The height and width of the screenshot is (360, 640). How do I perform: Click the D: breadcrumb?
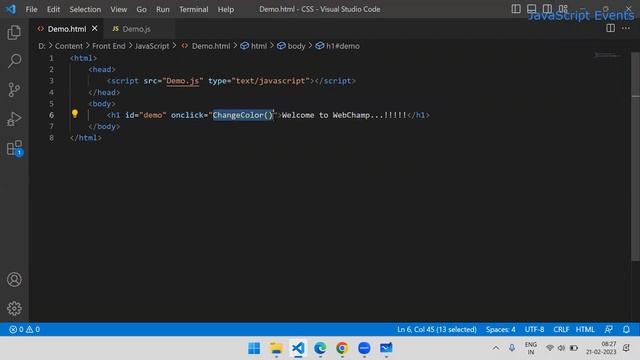click(42, 46)
